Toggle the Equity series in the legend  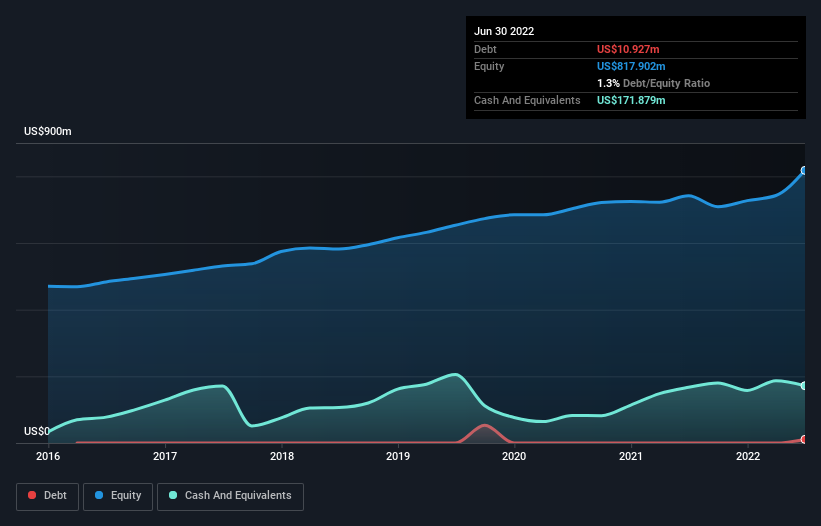pyautogui.click(x=118, y=496)
